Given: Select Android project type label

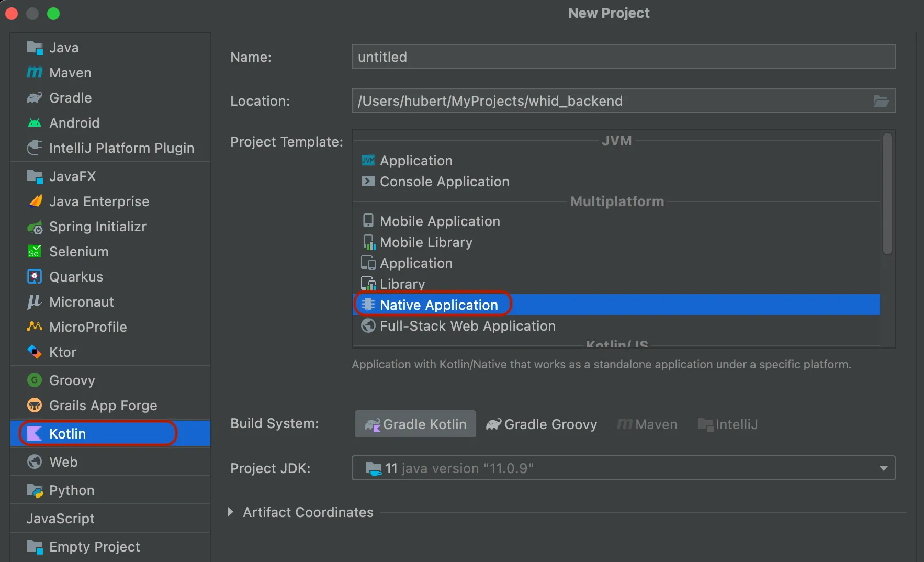Looking at the screenshot, I should (74, 123).
